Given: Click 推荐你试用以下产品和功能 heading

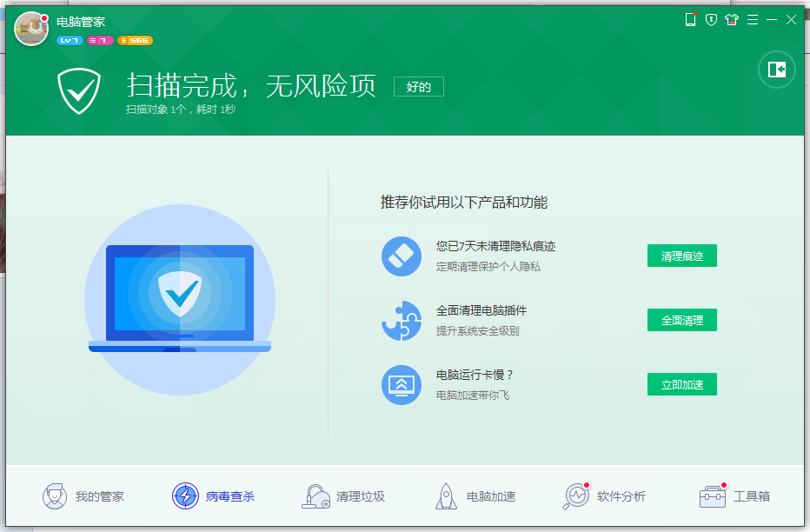Looking at the screenshot, I should [464, 202].
